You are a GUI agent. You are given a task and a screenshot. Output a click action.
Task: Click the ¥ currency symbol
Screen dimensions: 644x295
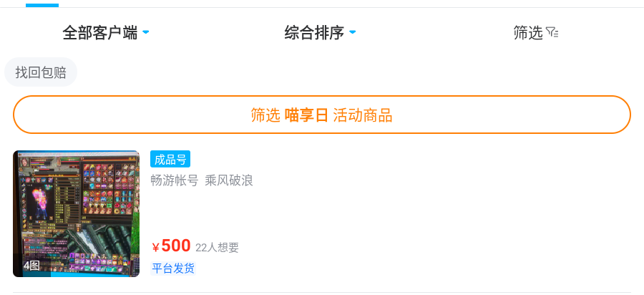155,248
